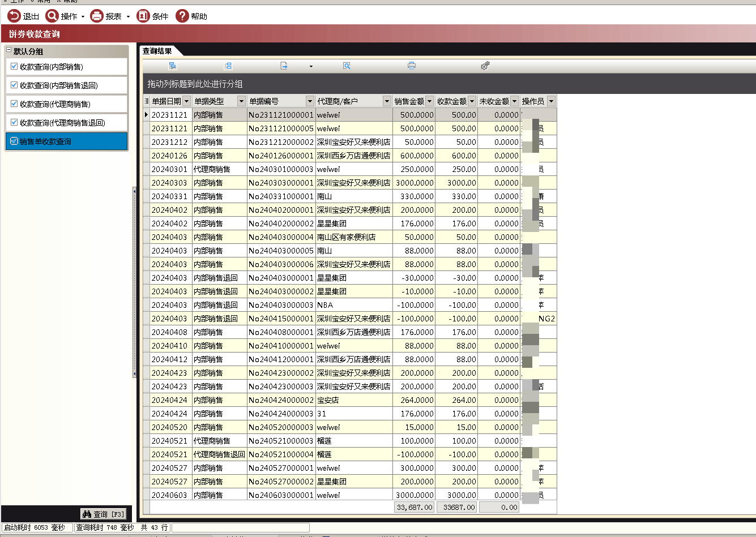
Task: Click the 查询 [F3] query button
Action: tap(104, 514)
